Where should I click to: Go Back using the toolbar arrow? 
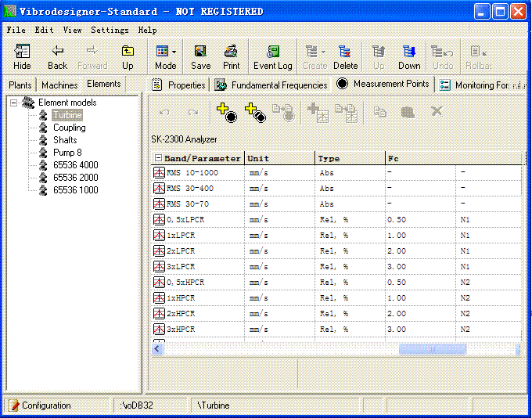57,56
